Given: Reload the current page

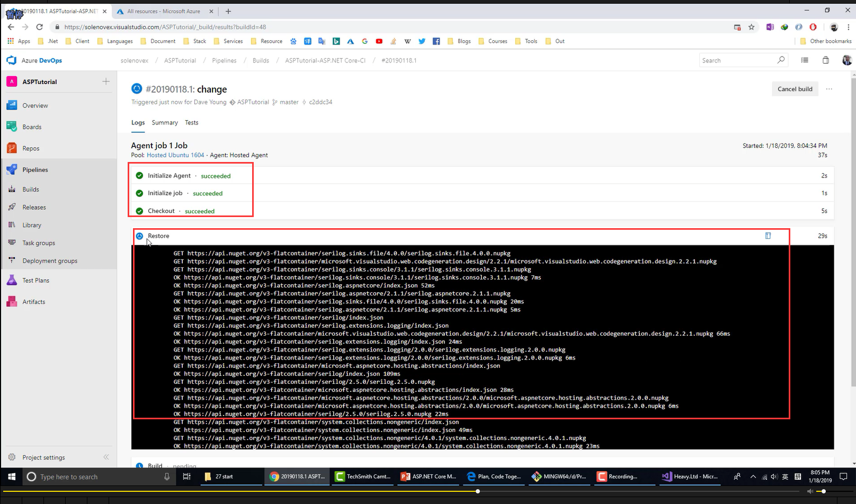Looking at the screenshot, I should pos(39,27).
